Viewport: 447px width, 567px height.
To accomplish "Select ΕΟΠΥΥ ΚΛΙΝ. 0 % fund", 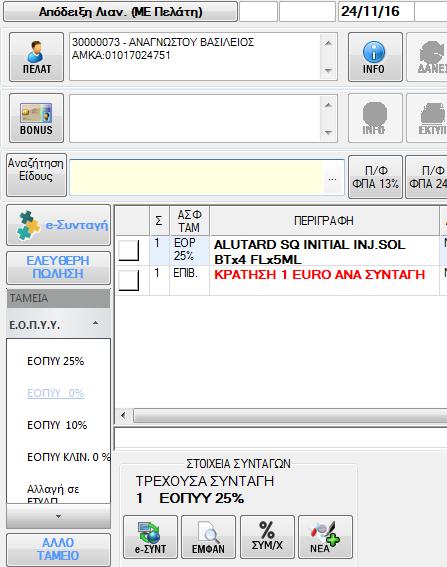I will (68, 457).
